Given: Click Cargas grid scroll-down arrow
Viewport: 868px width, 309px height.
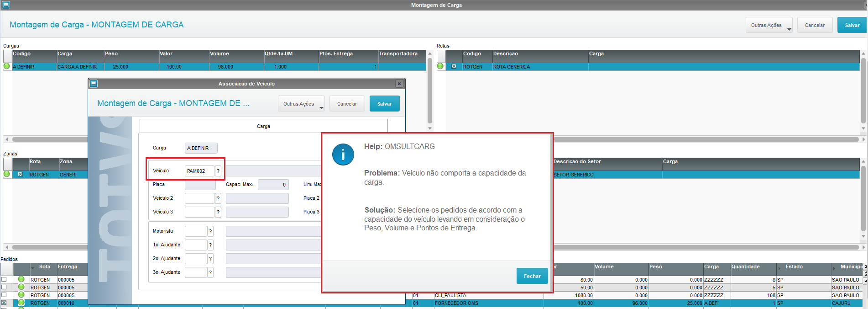Looking at the screenshot, I should (x=430, y=128).
